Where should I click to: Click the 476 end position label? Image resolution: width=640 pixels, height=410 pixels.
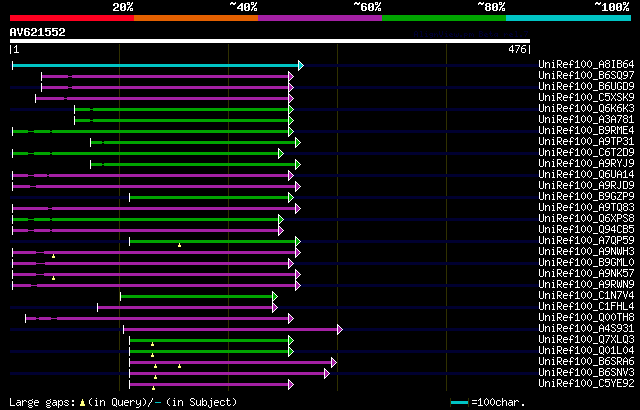tap(517, 49)
